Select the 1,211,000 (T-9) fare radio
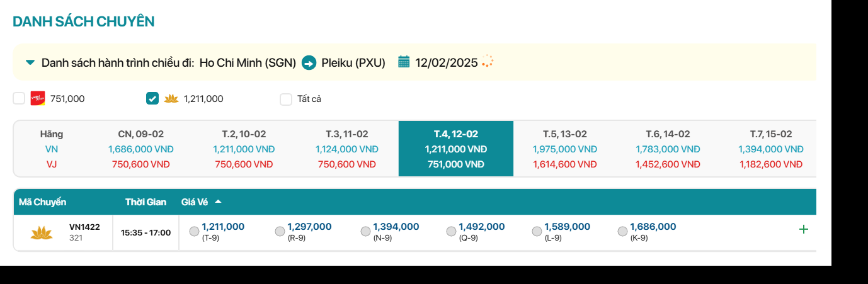Screen dimensions: 868x284 [x=194, y=232]
